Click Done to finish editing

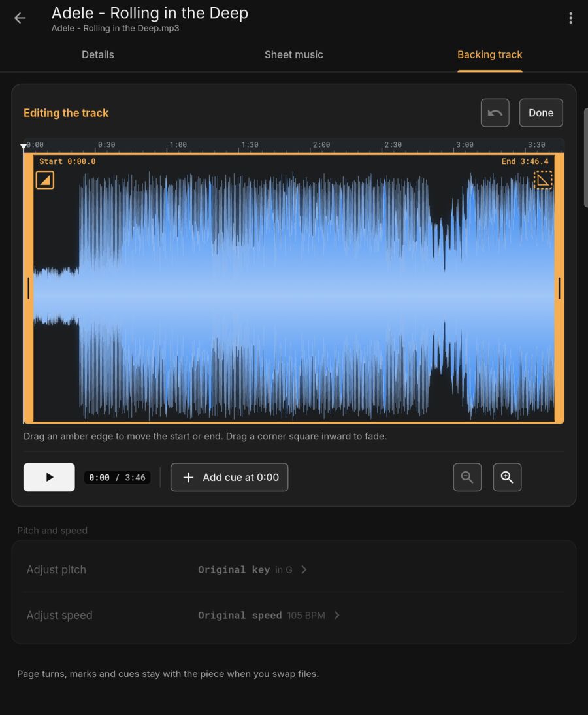pos(541,112)
